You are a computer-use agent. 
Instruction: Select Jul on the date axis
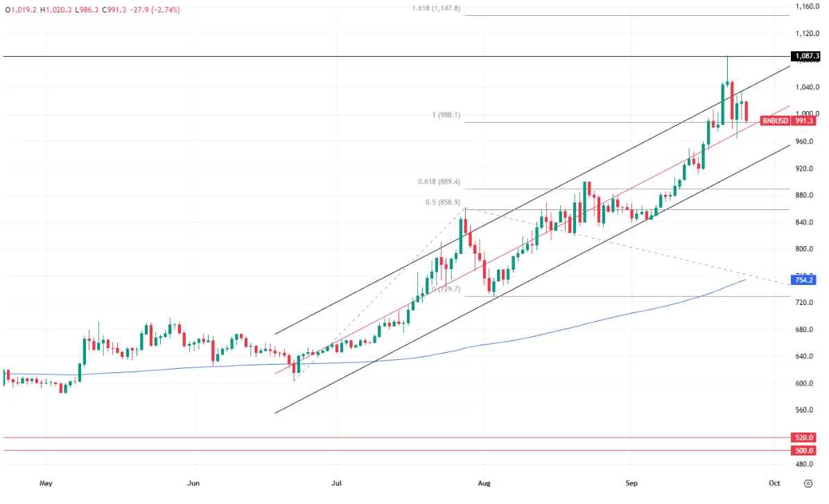337,483
